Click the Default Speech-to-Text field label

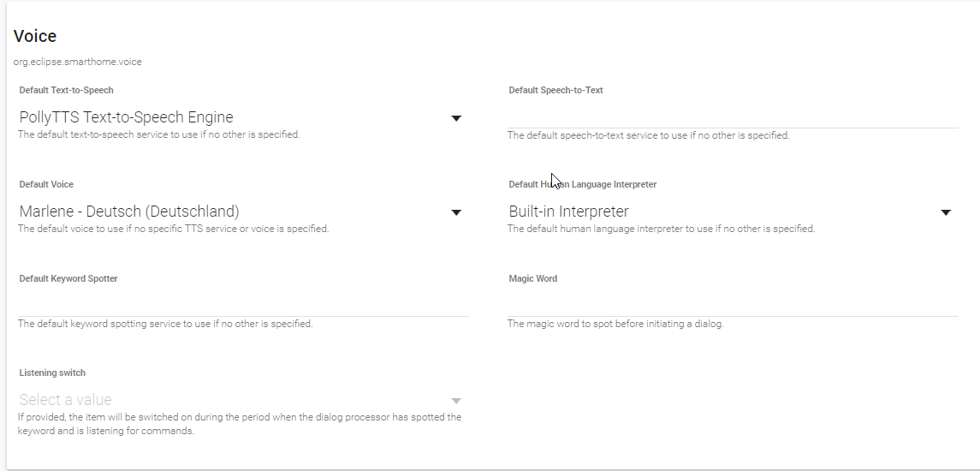(x=555, y=90)
